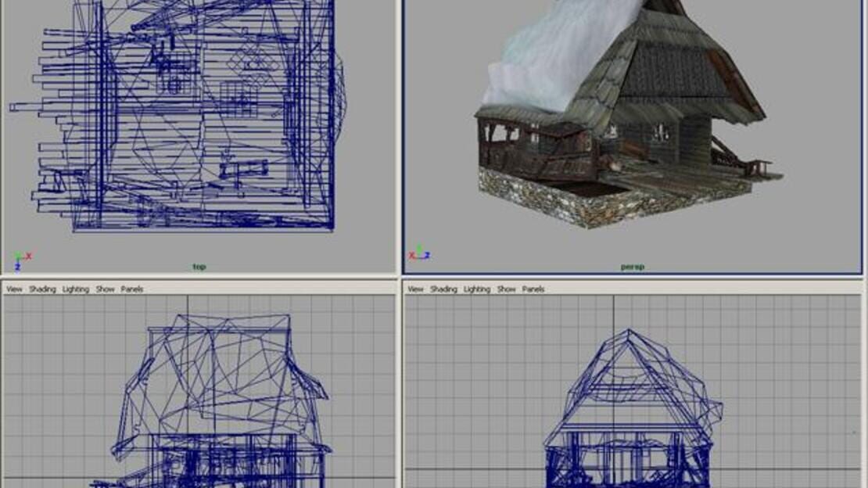Open Lighting menu in bottom-left viewport
The width and height of the screenshot is (868, 488).
point(76,289)
